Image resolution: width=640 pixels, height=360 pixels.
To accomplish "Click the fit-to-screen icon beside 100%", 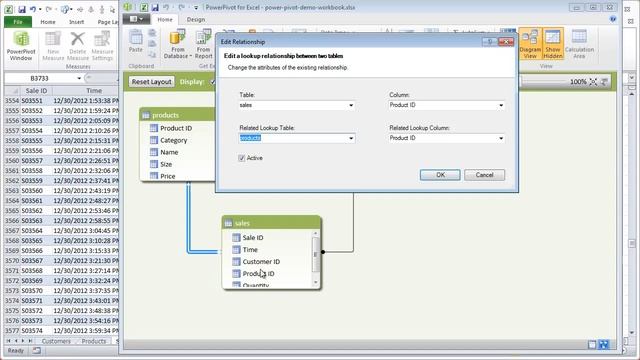I will coord(593,82).
